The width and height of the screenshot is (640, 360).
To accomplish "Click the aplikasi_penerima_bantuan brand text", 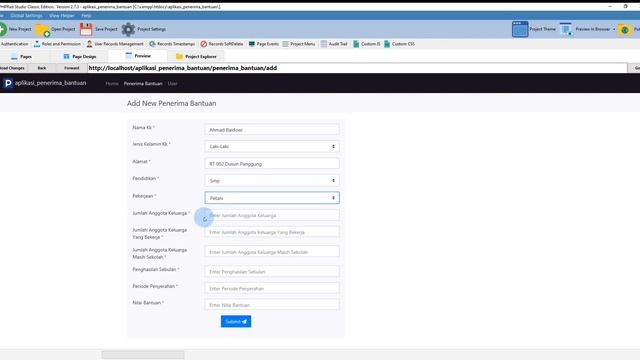I will click(51, 83).
